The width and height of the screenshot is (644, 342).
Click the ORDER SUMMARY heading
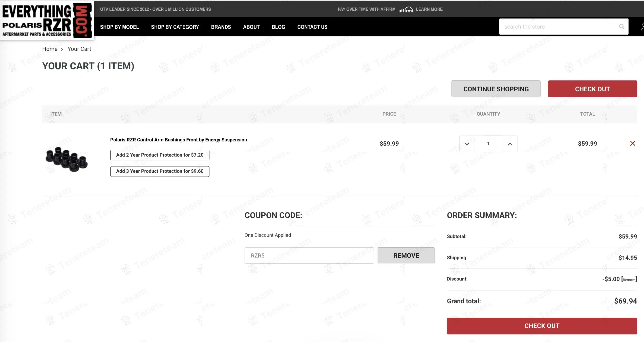pyautogui.click(x=482, y=215)
